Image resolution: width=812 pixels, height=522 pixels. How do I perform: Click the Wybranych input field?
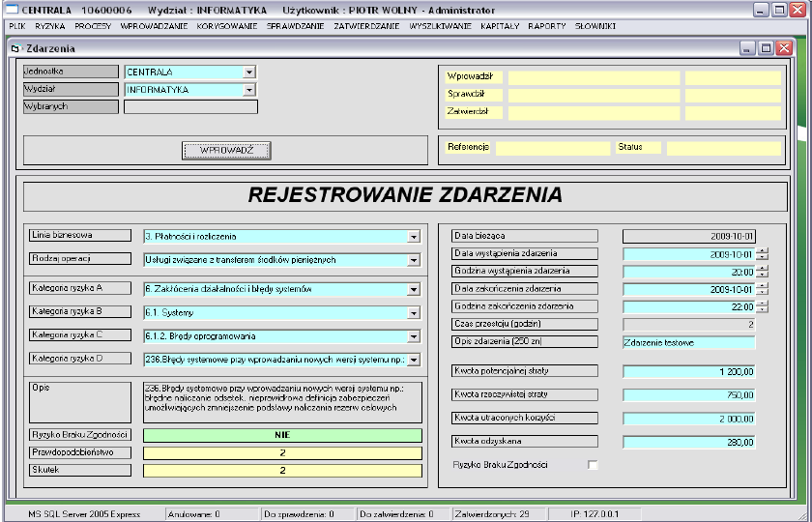tap(190, 106)
